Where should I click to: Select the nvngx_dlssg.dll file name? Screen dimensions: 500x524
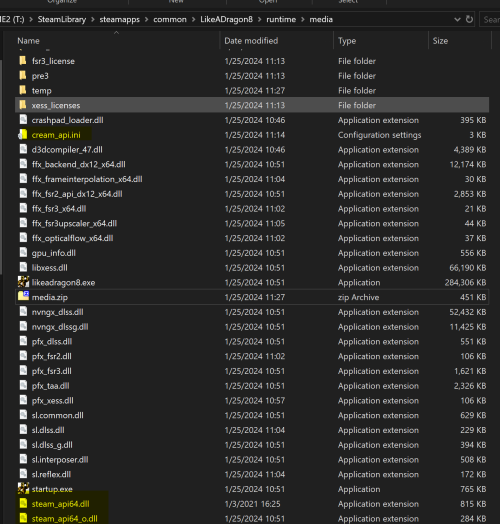(x=60, y=326)
